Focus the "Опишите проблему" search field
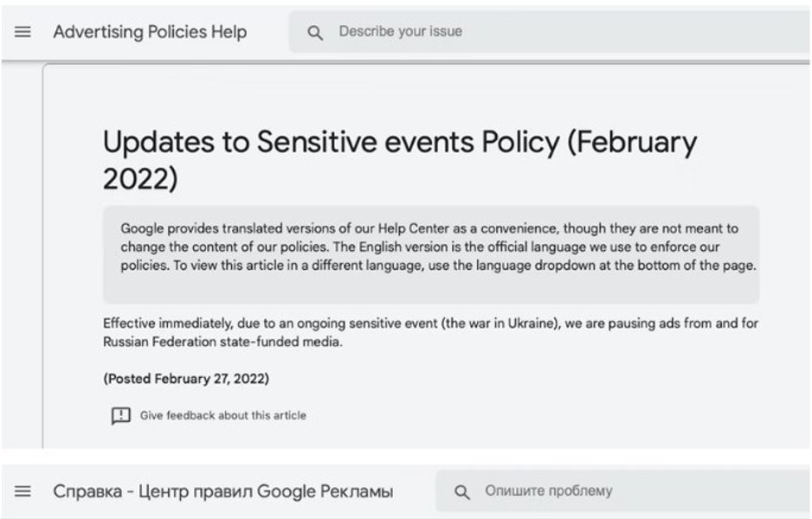 click(x=606, y=491)
